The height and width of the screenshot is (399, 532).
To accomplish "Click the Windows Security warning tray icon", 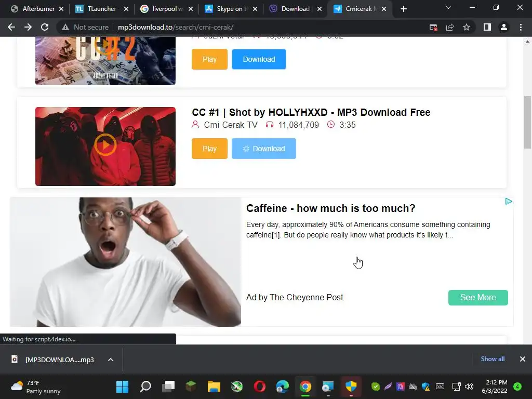I will (426, 387).
